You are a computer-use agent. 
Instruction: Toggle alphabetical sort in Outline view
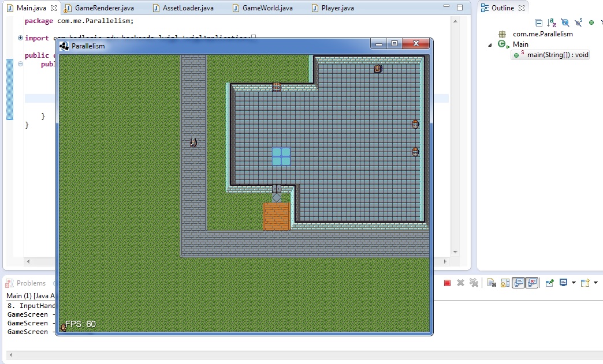[x=552, y=22]
